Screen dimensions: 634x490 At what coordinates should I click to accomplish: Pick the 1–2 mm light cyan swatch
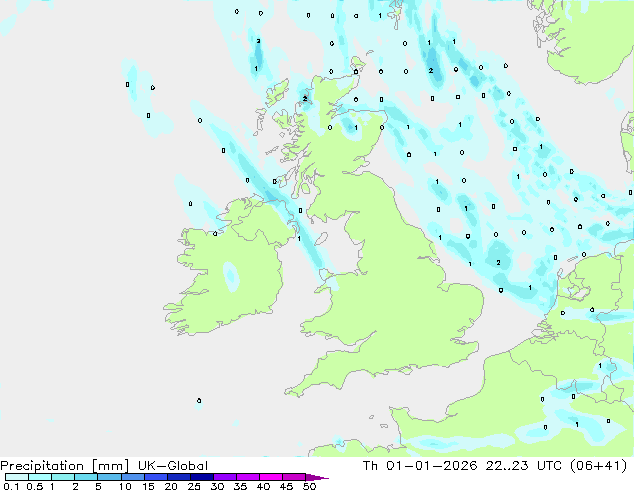coord(63,478)
